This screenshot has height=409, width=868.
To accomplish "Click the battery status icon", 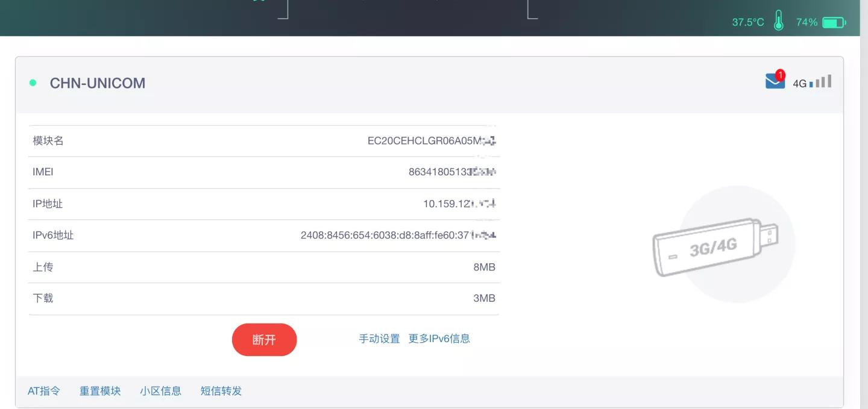I will [834, 22].
